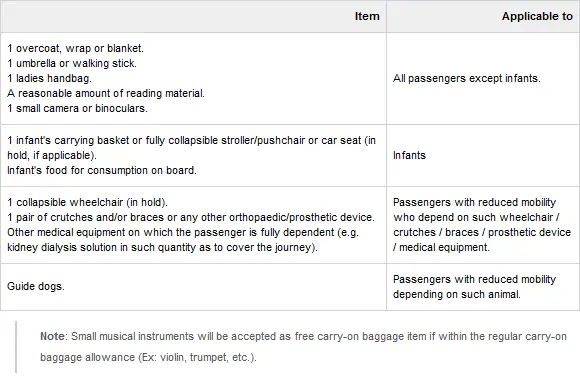Screen dimensions: 580x381
Task: Click the Item column header
Action: [367, 16]
